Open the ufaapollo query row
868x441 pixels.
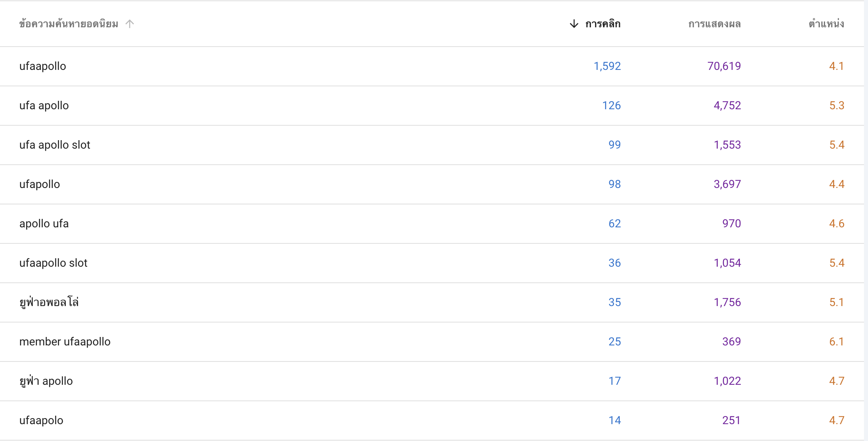pyautogui.click(x=432, y=66)
